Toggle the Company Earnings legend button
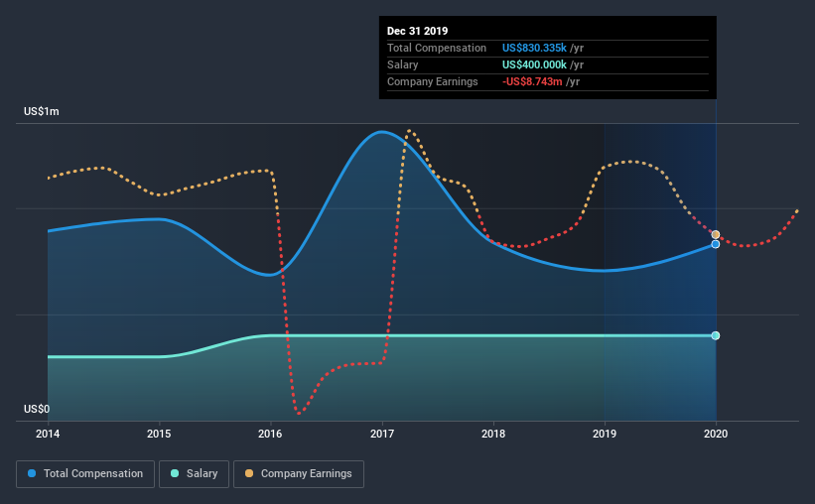 (299, 474)
